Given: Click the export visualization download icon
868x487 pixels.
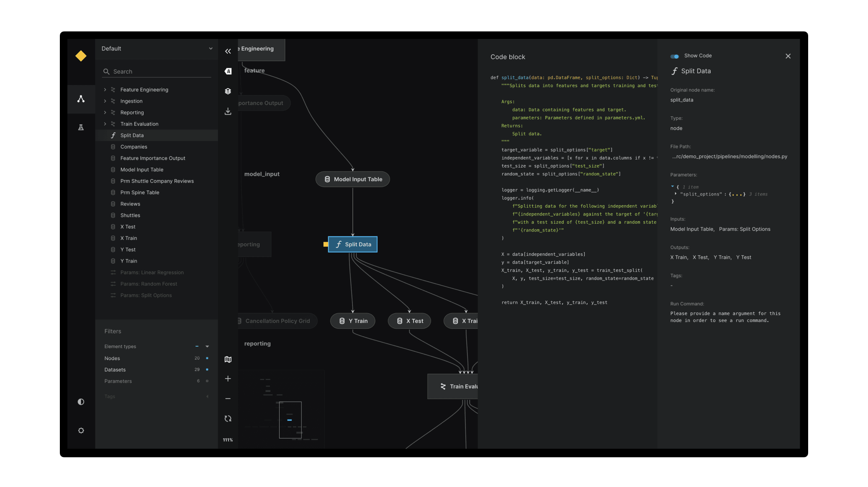Looking at the screenshot, I should click(228, 111).
